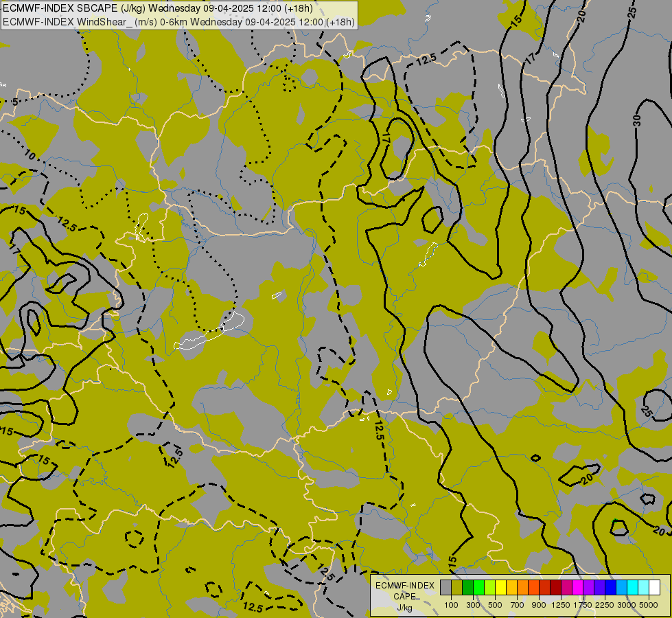
Task: Select the bright magenta legend swatch
Action: (x=578, y=587)
